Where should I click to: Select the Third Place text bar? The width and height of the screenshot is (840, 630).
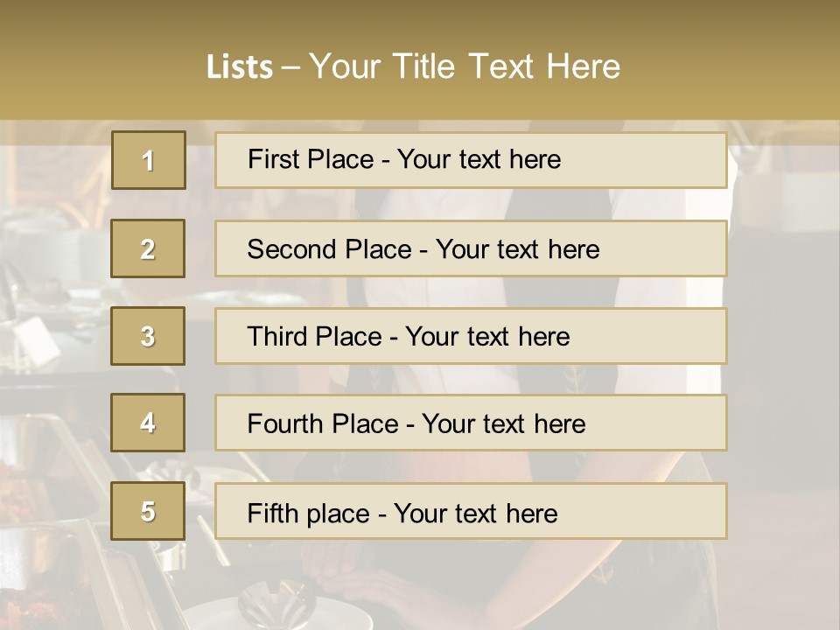click(471, 336)
